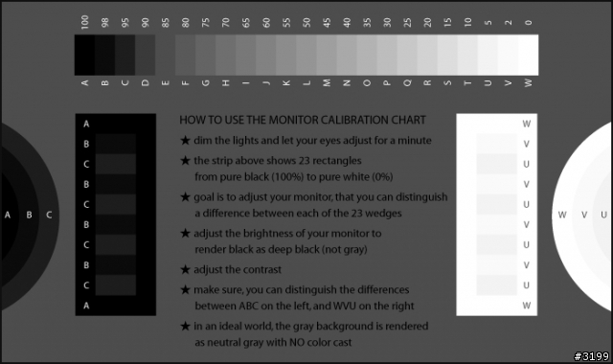Image resolution: width=613 pixels, height=364 pixels.
Task: Select the ring labeled V in the right circle
Action: (584, 215)
